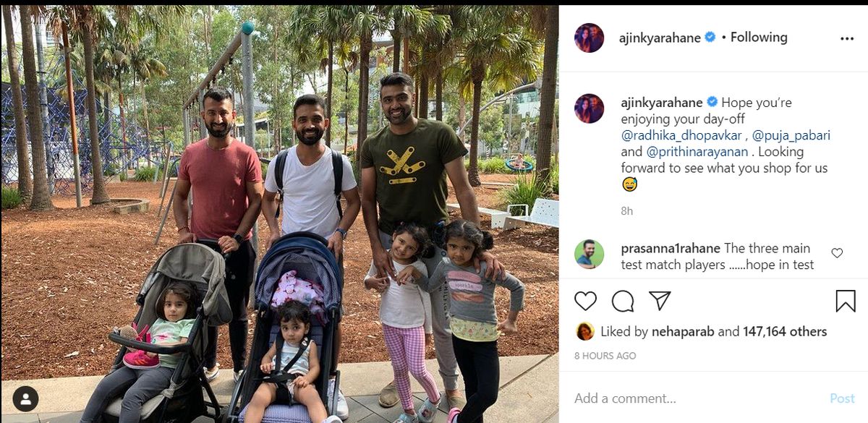Open comments with speech bubble icon
Viewport: 868px width, 423px height.
tap(623, 301)
